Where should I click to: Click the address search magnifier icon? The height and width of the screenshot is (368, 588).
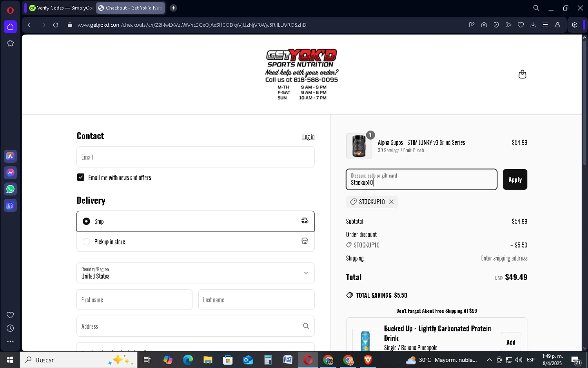pos(306,326)
